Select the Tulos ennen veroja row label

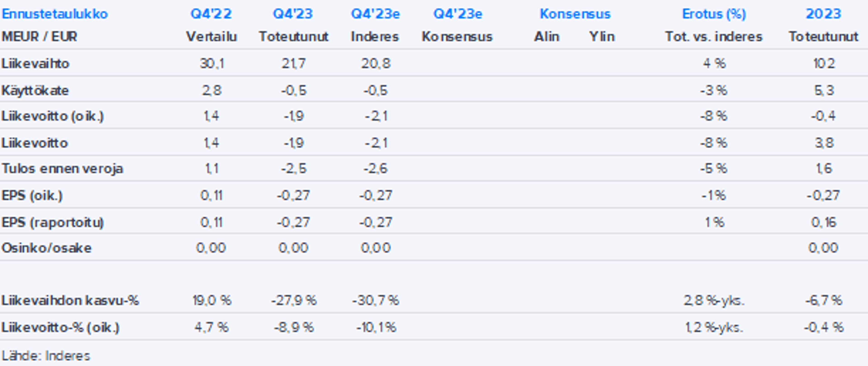point(62,168)
